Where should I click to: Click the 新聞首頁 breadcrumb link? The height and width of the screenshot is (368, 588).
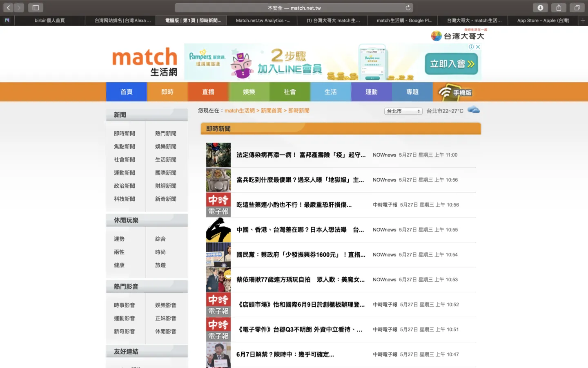(x=272, y=111)
